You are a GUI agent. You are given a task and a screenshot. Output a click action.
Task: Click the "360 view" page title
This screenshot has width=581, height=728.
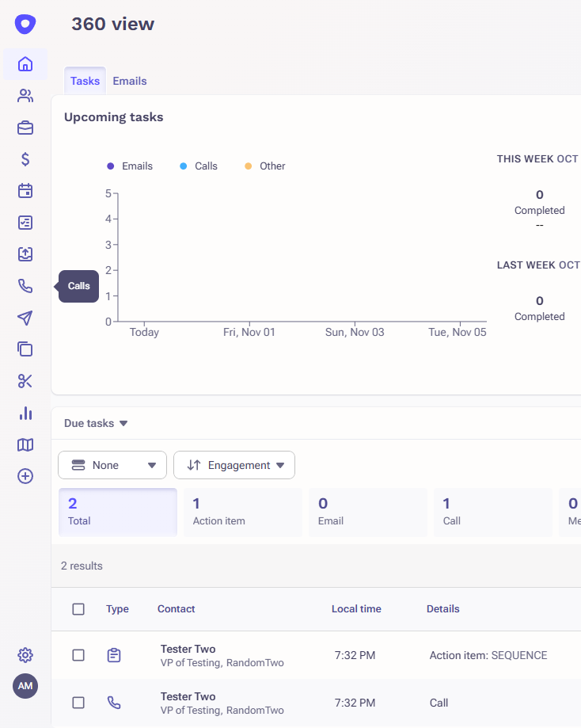pyautogui.click(x=112, y=24)
